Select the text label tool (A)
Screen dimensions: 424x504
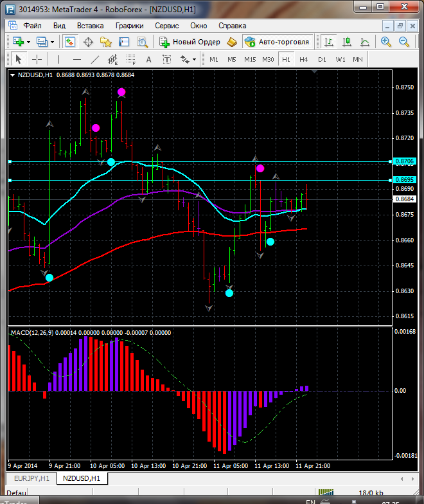point(148,59)
